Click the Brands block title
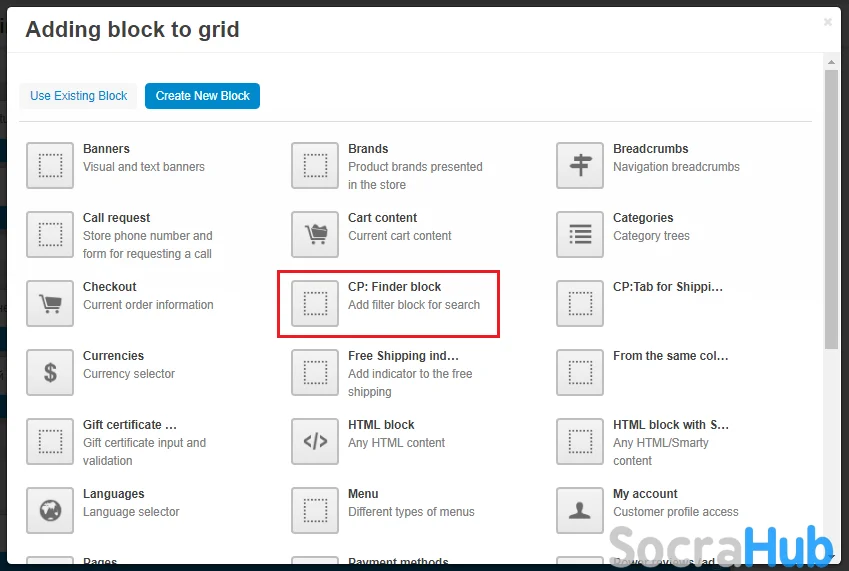 [x=368, y=149]
